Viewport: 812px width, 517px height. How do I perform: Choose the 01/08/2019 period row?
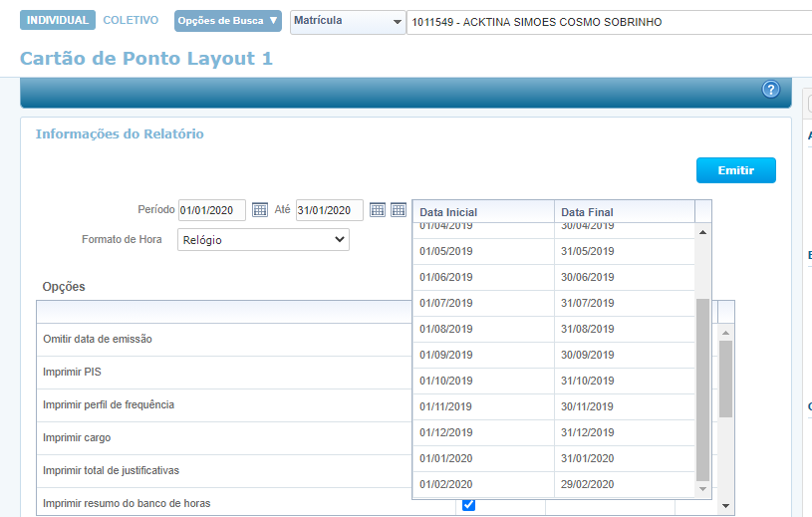(553, 329)
